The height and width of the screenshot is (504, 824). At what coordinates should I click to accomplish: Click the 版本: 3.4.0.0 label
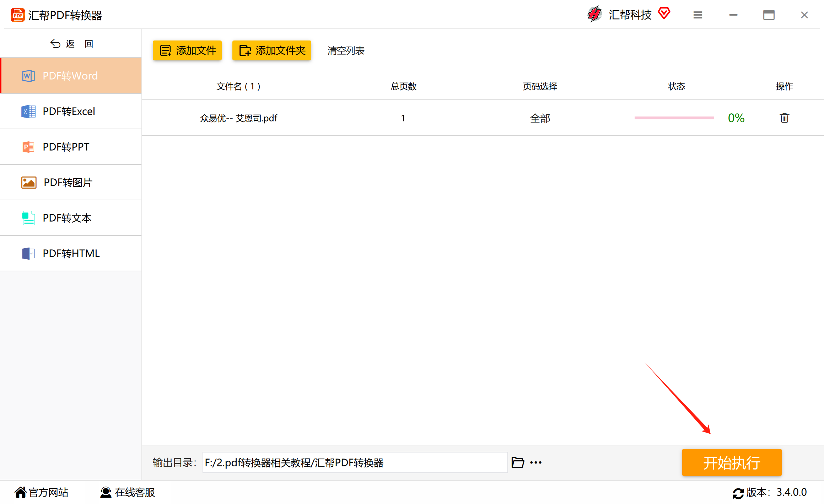pos(776,492)
